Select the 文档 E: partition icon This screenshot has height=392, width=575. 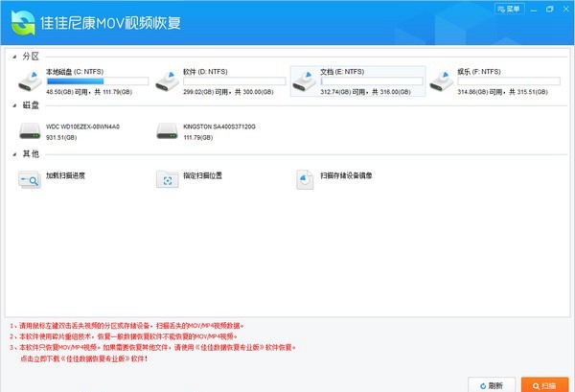pyautogui.click(x=305, y=81)
